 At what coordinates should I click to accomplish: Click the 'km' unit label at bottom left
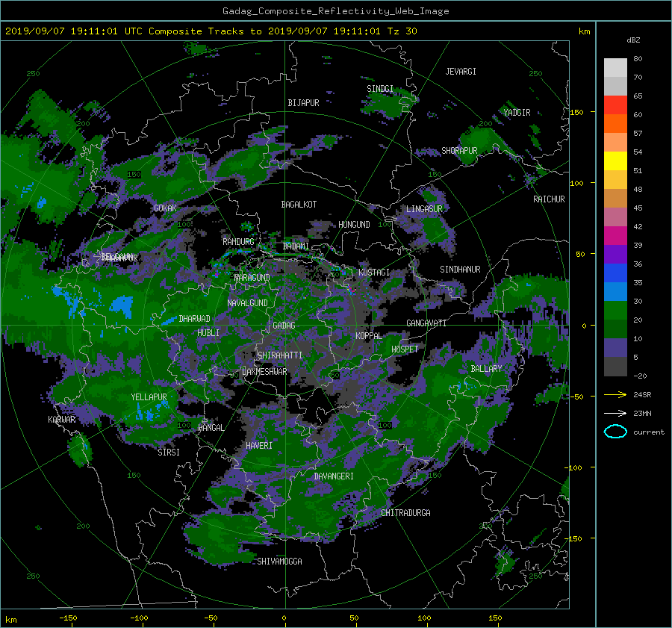[x=10, y=620]
